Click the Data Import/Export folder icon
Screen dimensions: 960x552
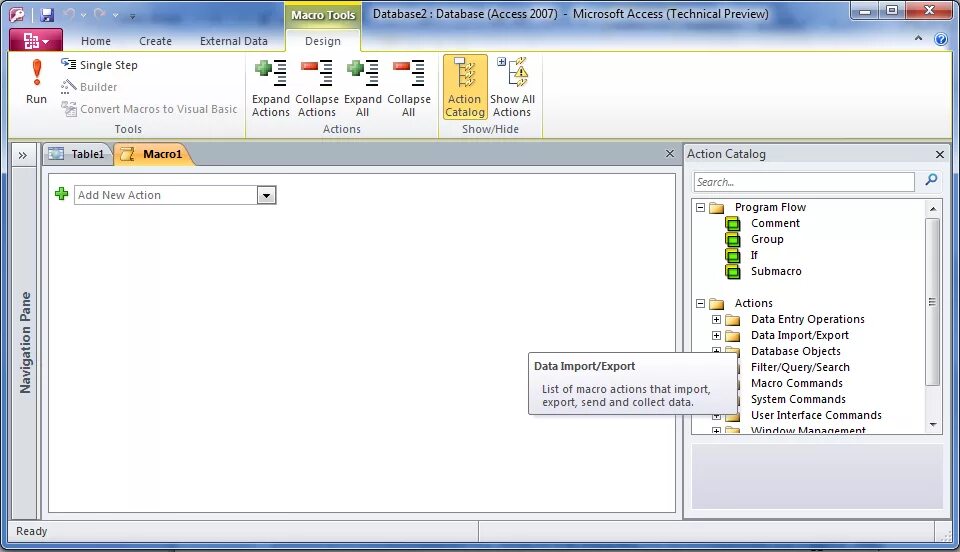732,335
